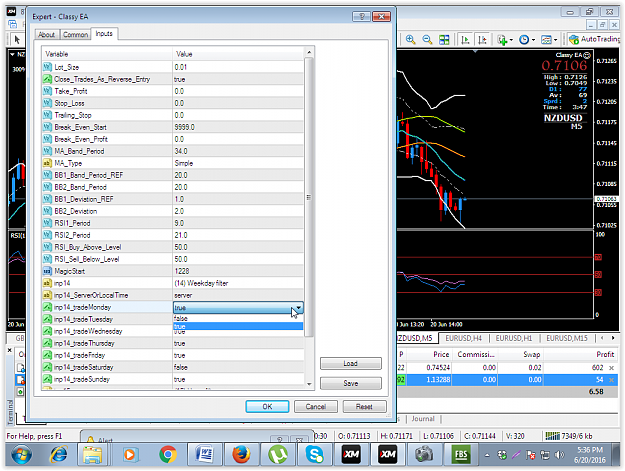Image resolution: width=625 pixels, height=471 pixels.
Task: Click the volume speaker tray icon
Action: [559, 455]
